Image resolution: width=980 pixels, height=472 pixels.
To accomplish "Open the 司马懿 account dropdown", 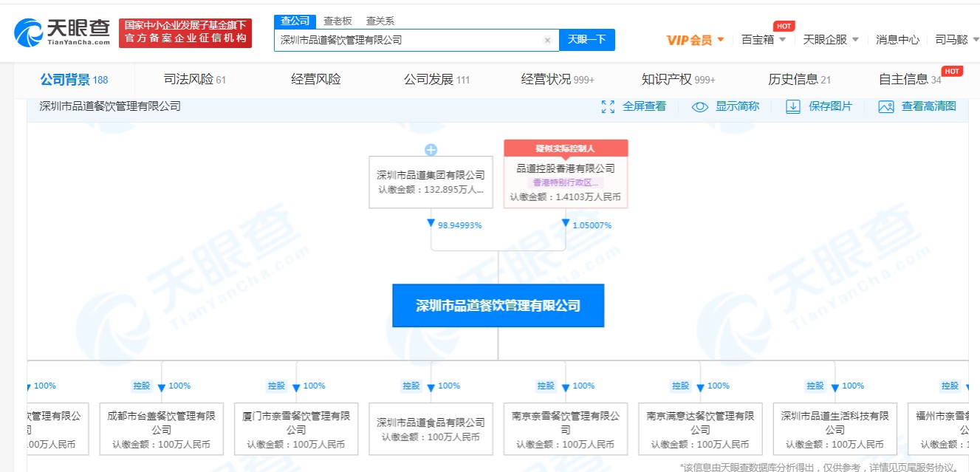I will (x=957, y=40).
